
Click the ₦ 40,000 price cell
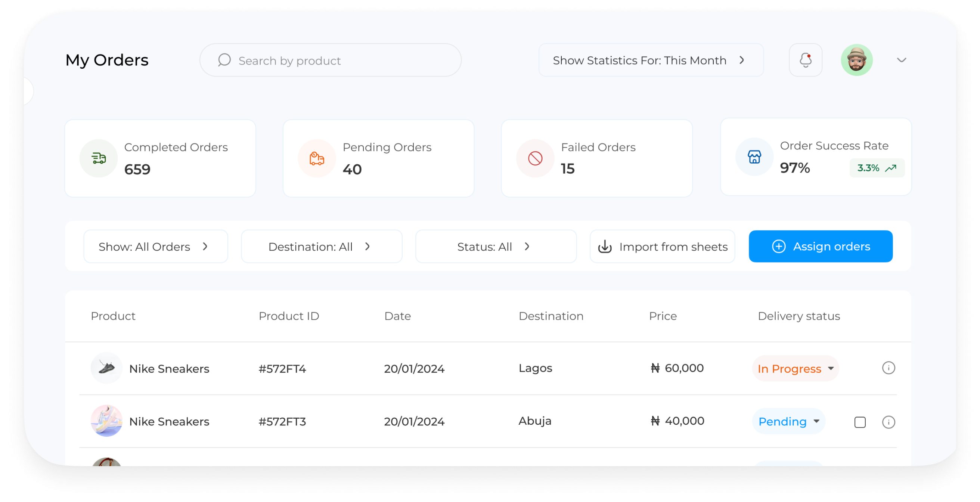point(677,421)
